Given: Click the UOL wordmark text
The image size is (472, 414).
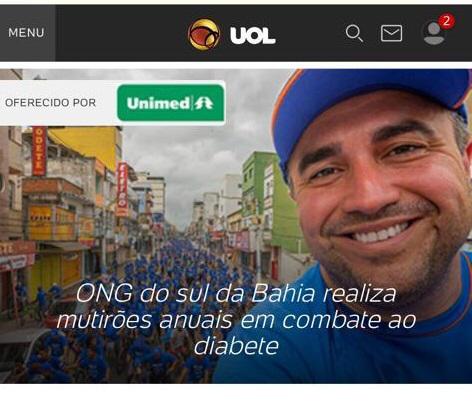Looking at the screenshot, I should click(253, 35).
